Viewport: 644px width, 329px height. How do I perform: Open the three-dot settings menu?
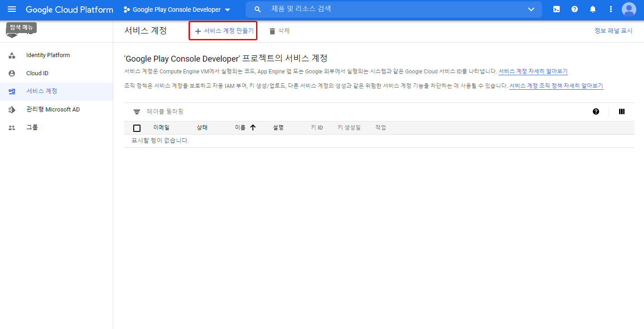(x=611, y=9)
